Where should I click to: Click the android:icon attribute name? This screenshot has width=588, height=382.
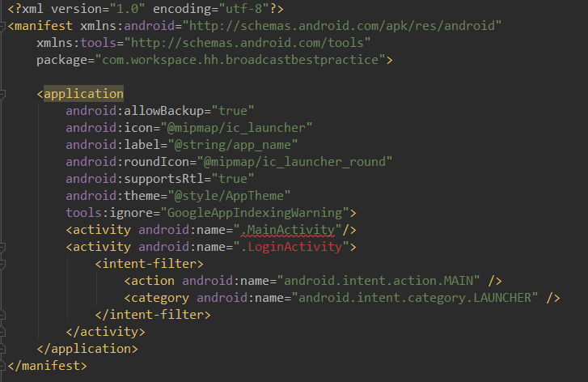point(109,128)
